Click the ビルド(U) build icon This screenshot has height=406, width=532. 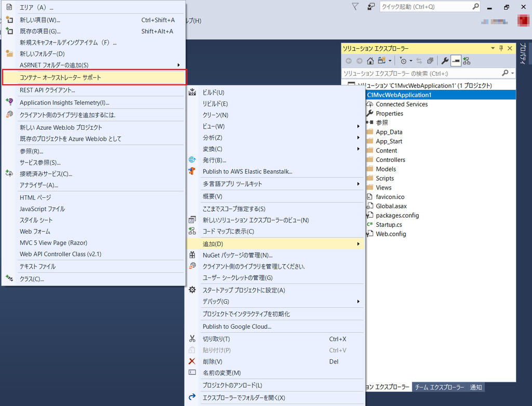192,92
